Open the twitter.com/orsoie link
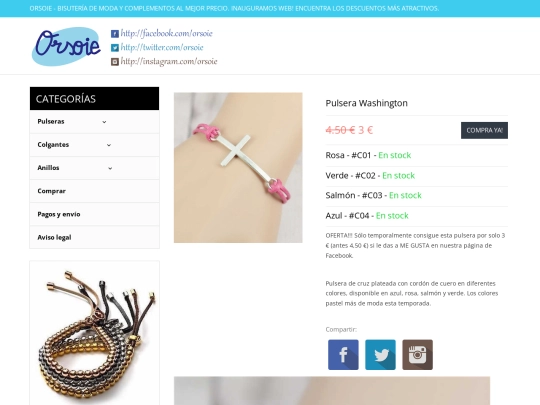540x405 pixels. (162, 47)
